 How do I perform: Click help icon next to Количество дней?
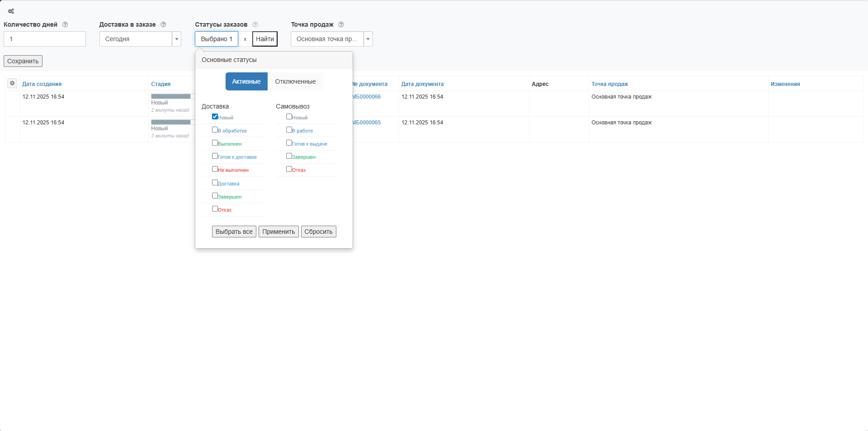click(65, 24)
